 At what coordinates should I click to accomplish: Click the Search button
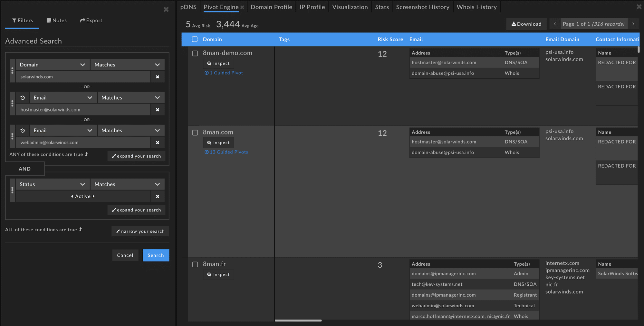pos(156,255)
